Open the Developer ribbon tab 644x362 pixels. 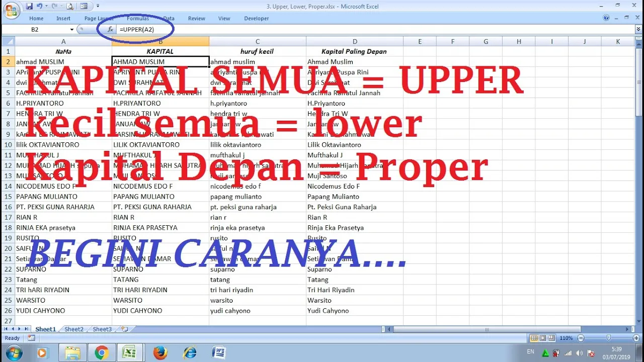pyautogui.click(x=257, y=19)
